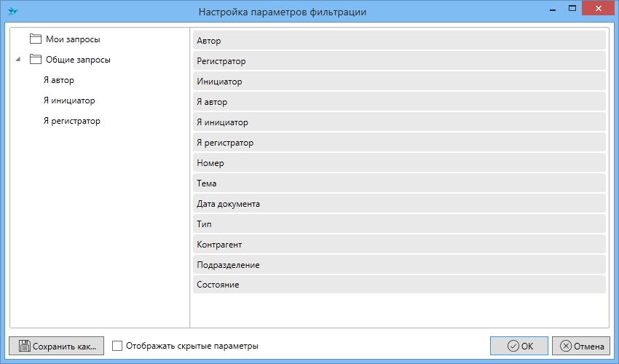The width and height of the screenshot is (619, 364).
Task: Open the 'Состояние' parameter row
Action: pos(399,285)
